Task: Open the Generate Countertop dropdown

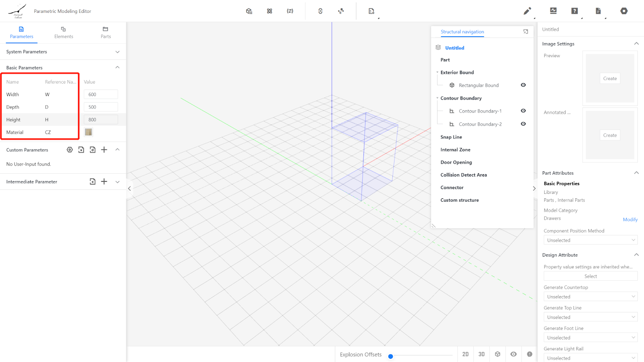Action: click(590, 297)
